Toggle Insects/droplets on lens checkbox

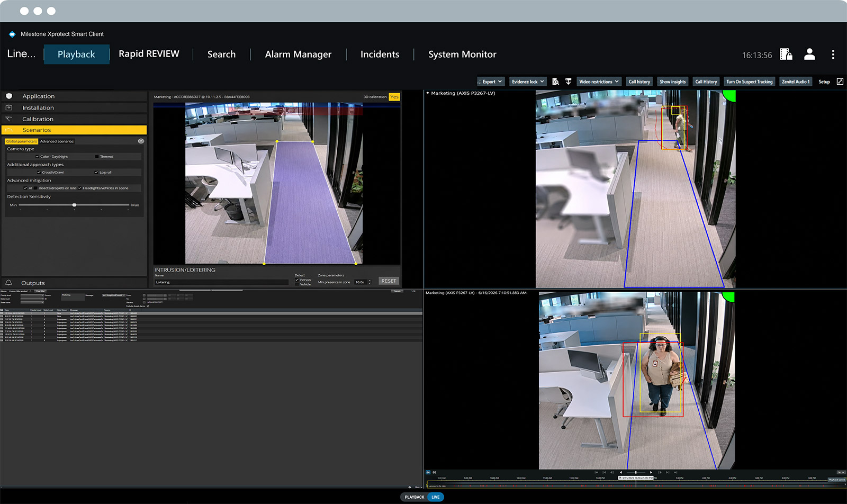36,188
